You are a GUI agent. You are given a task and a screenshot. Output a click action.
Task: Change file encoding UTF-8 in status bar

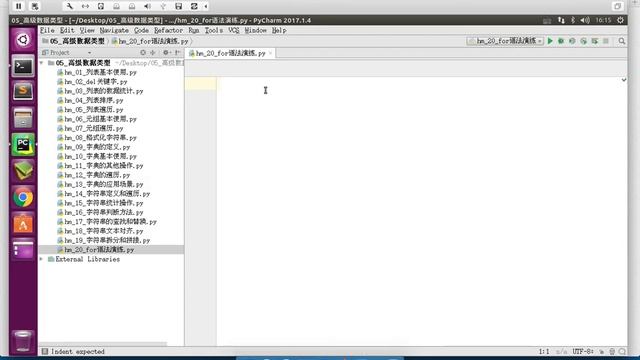[582, 351]
